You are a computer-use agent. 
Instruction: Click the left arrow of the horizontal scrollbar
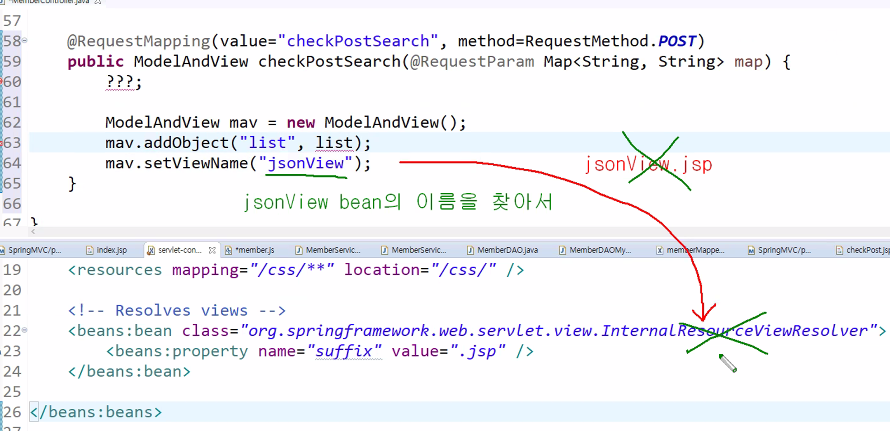(33, 232)
